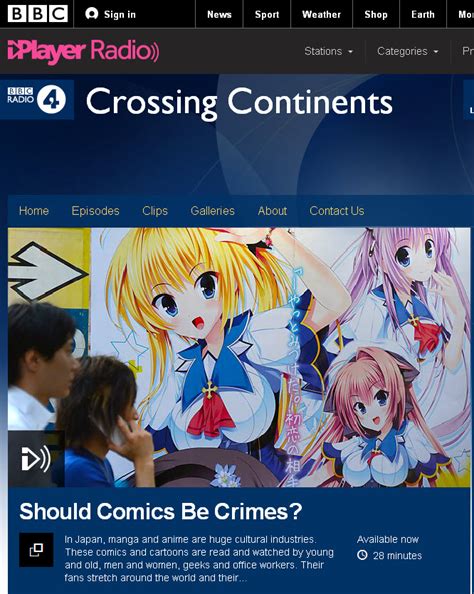Switch to the Episodes tab
This screenshot has width=474, height=594.
95,211
